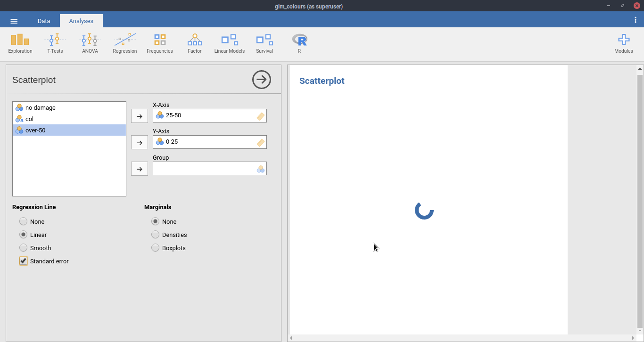The height and width of the screenshot is (342, 644).
Task: Switch to the Analyses tab
Action: 81,21
